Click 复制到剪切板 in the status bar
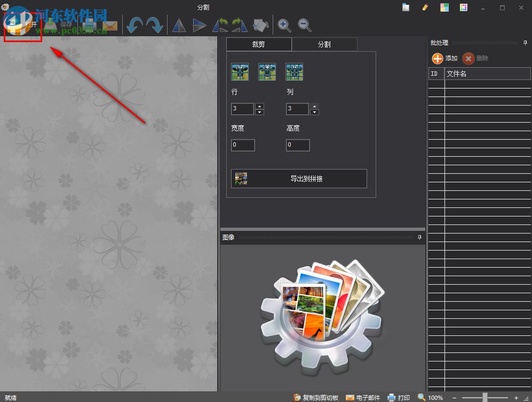The image size is (532, 402). pos(316,397)
